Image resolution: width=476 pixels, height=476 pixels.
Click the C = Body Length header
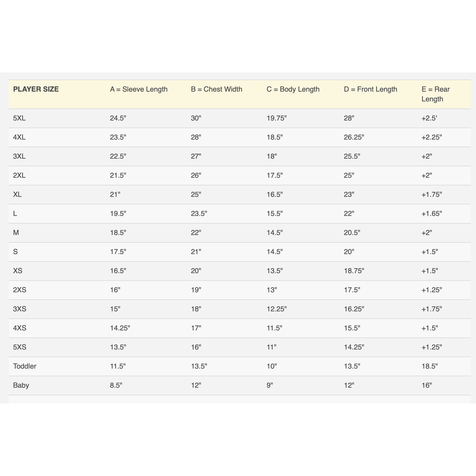pyautogui.click(x=293, y=89)
